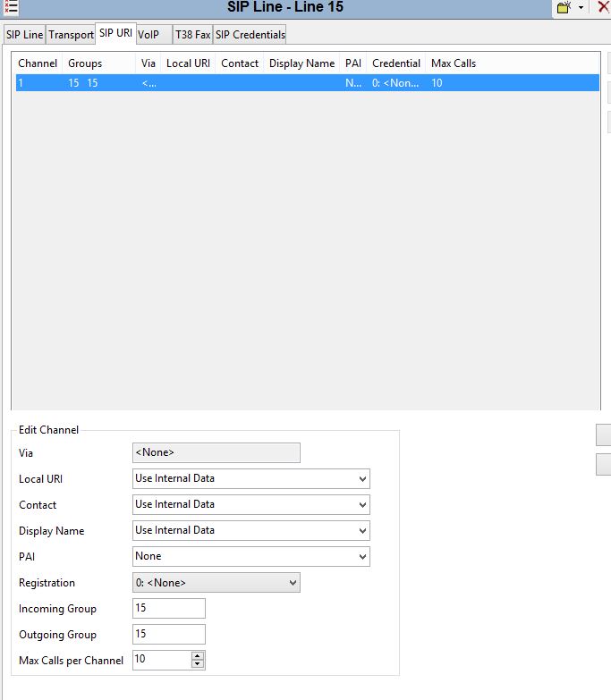611x700 pixels.
Task: Open the dropdown arrow beside the folder icon
Action: click(581, 7)
